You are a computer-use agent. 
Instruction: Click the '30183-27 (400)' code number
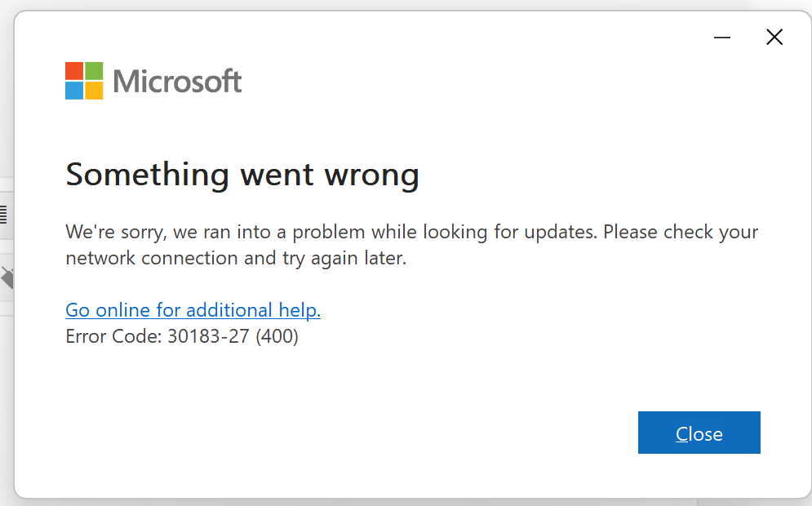[x=233, y=336]
